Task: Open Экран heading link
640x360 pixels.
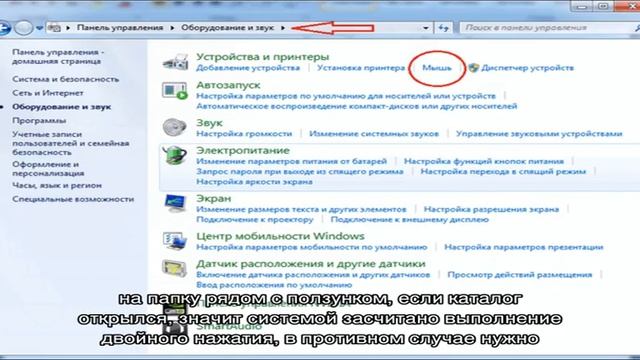Action: pos(213,198)
